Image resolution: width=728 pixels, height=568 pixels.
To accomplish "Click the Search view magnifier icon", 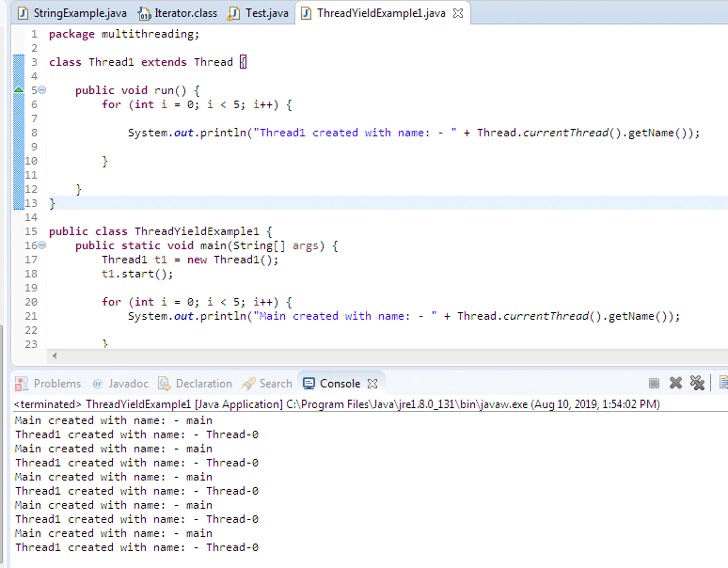I will pyautogui.click(x=248, y=384).
